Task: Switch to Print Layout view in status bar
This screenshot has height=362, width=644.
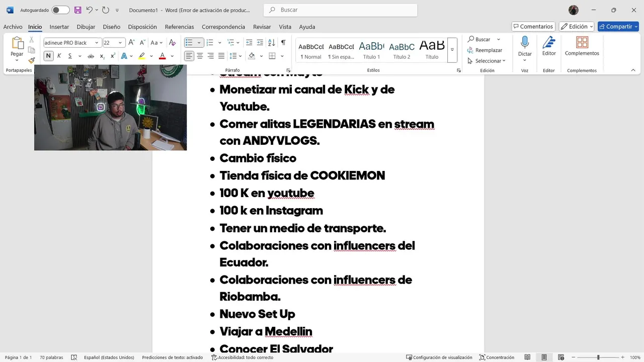Action: (x=544, y=357)
